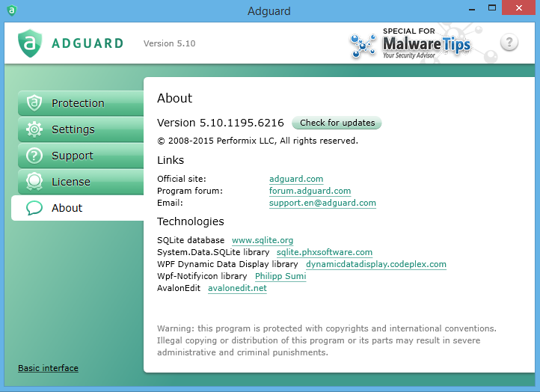The width and height of the screenshot is (540, 392).
Task: Go to the Support tab
Action: 81,156
